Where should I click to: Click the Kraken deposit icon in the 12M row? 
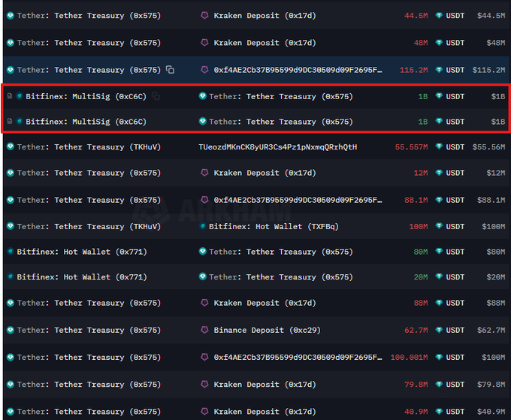coord(204,172)
